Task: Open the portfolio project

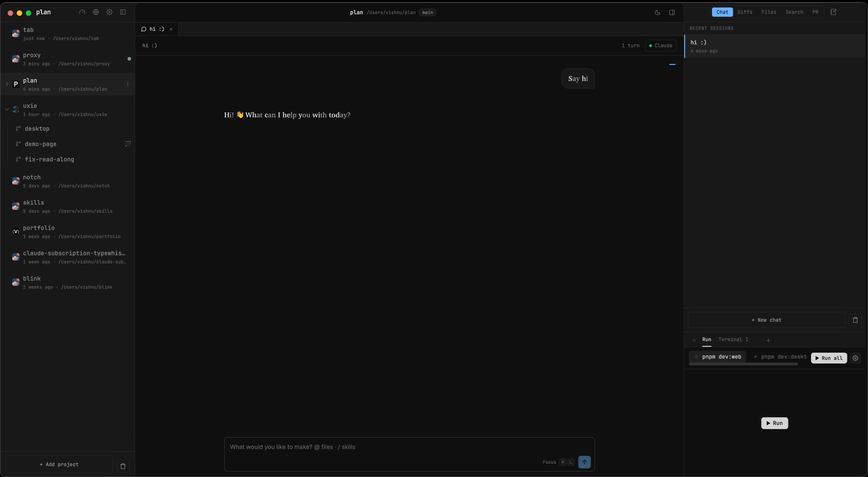Action: pyautogui.click(x=67, y=231)
